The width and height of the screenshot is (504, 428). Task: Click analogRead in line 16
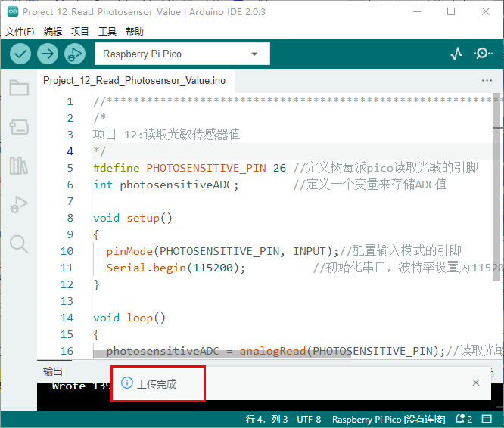point(272,351)
